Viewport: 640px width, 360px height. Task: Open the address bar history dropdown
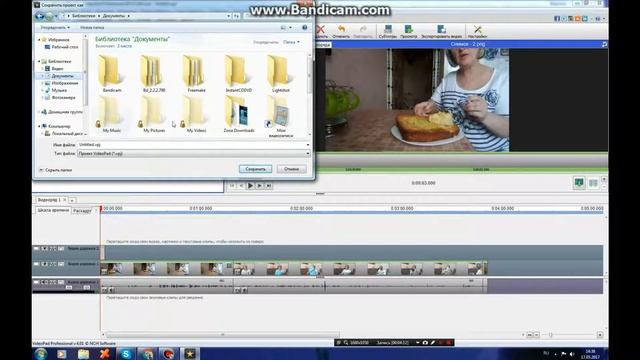point(229,16)
